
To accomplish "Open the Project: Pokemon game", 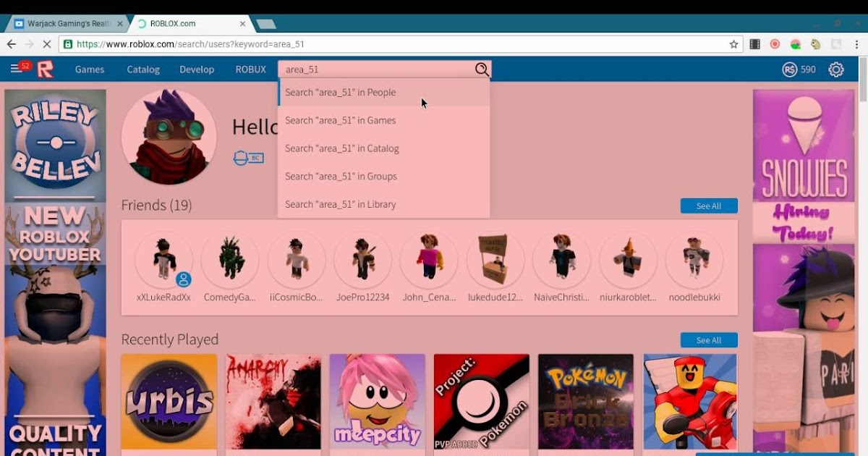I will tap(482, 402).
